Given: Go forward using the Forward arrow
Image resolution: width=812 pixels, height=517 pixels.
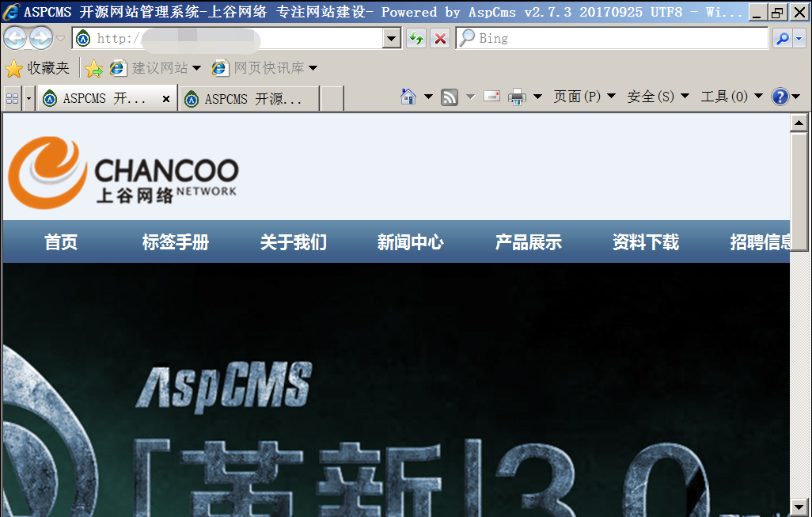Looking at the screenshot, I should (41, 38).
